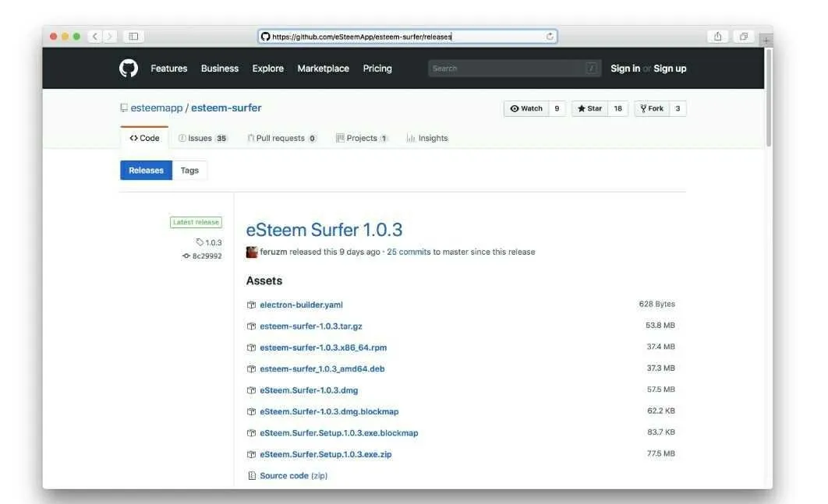Open the esteem-surfer repository link

(x=226, y=107)
